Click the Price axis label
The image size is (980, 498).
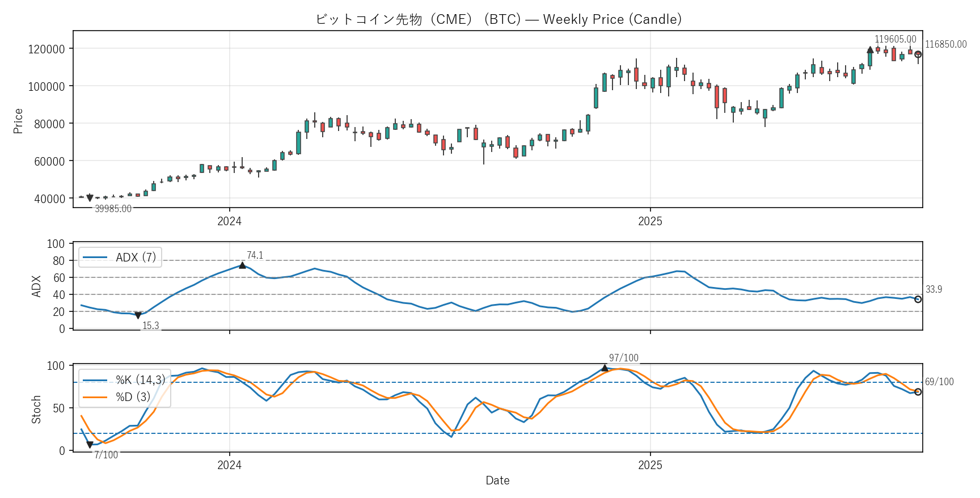(x=18, y=121)
